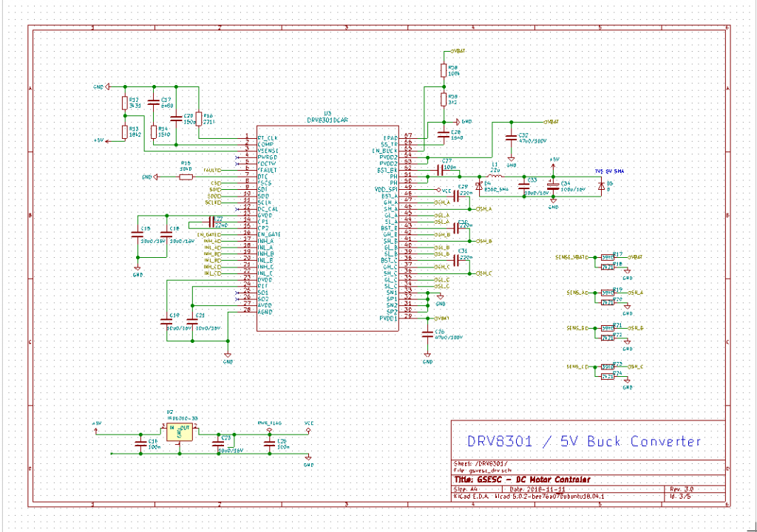The height and width of the screenshot is (532, 757).
Task: Select the 'DRV8301 / 5V Buck Converter' sheet title
Action: point(584,441)
